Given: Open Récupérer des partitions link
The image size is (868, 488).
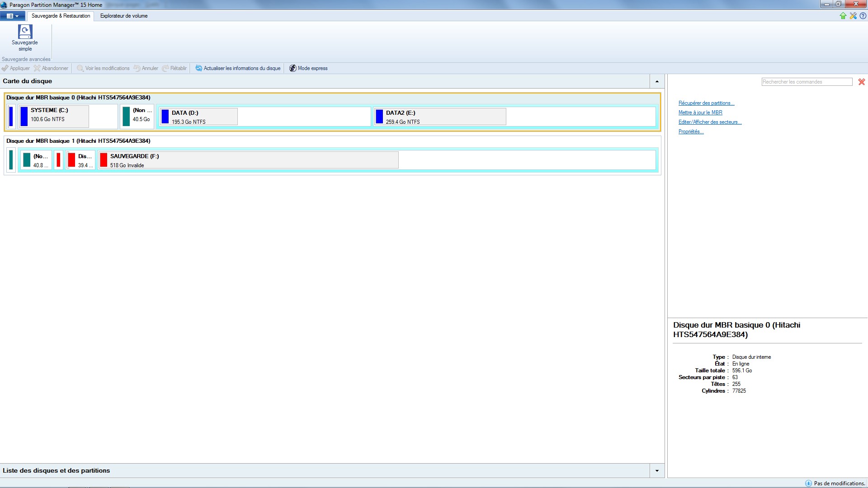Looking at the screenshot, I should [x=706, y=103].
